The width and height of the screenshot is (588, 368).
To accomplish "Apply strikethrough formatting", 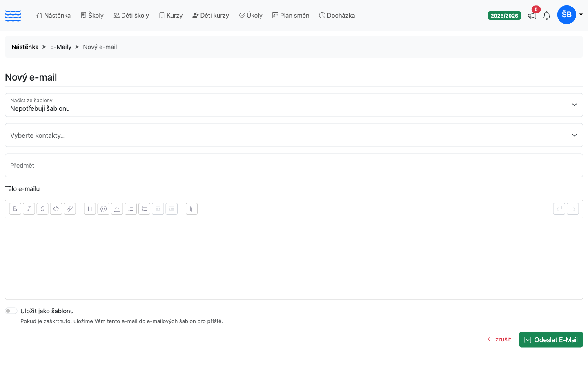I will [x=42, y=209].
